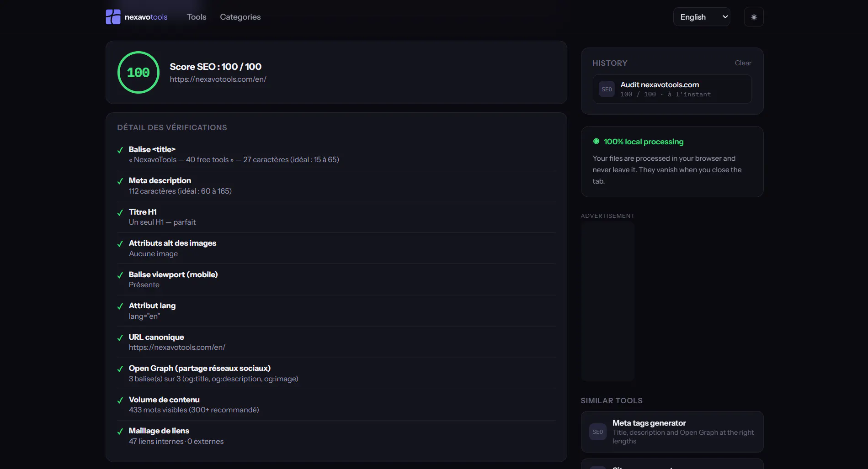The height and width of the screenshot is (469, 868).
Task: Open the Tools menu
Action: [x=197, y=17]
